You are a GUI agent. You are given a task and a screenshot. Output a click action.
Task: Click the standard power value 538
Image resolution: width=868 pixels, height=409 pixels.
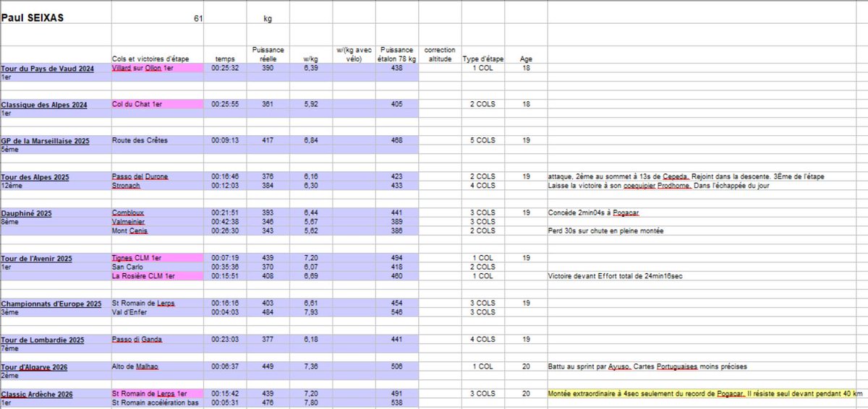point(396,403)
